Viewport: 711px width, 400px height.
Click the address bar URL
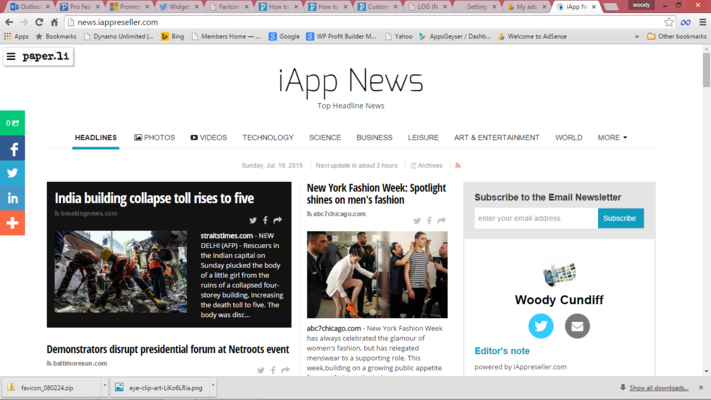point(118,22)
